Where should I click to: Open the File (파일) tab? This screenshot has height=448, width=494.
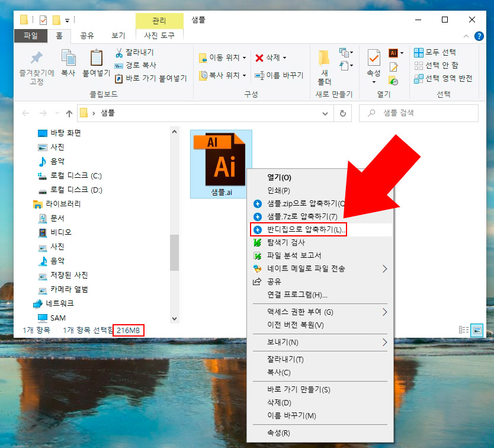click(x=31, y=36)
